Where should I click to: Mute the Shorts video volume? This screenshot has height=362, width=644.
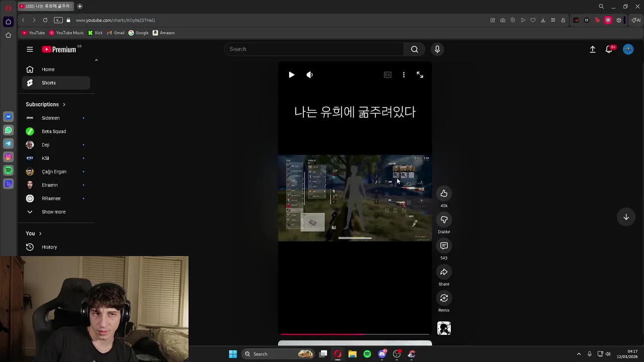point(309,74)
